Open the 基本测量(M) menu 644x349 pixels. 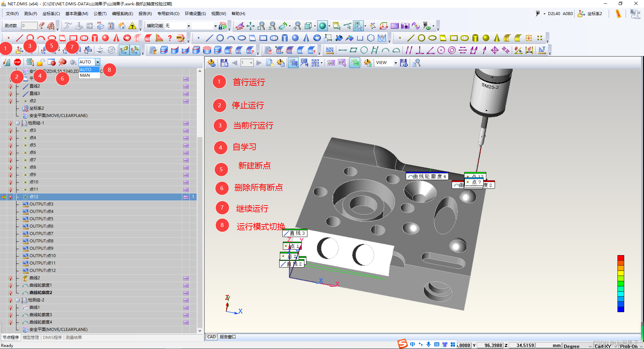[77, 14]
